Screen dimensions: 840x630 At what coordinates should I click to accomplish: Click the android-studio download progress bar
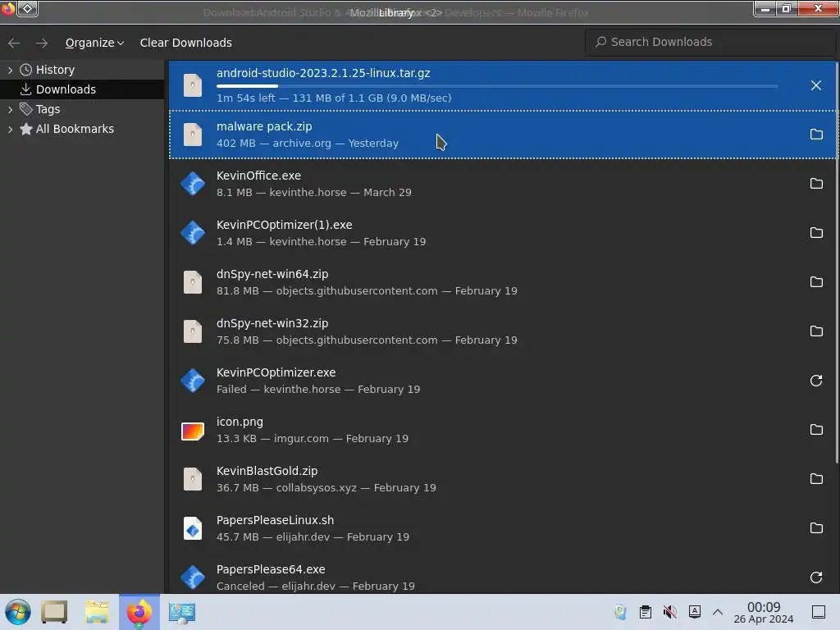497,85
